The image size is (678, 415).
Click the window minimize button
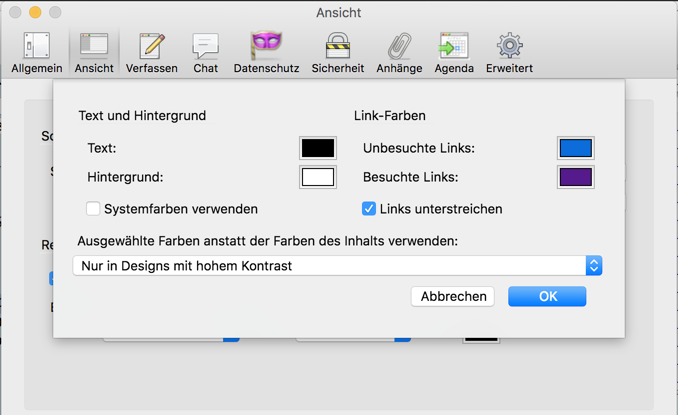[35, 13]
